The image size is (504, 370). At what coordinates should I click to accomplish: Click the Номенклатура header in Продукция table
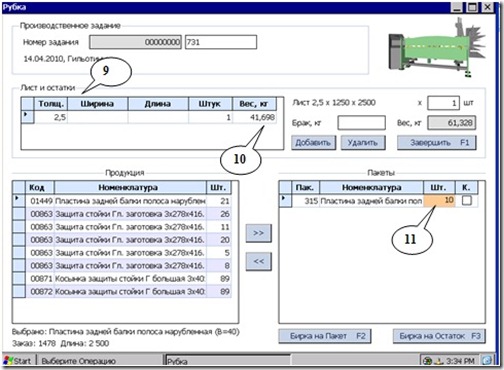point(130,187)
